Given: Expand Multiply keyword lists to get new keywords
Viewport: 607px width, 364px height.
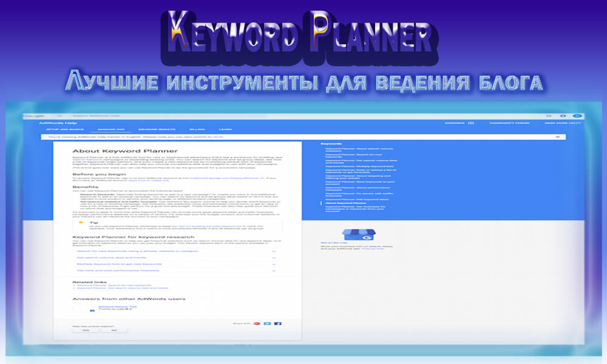Looking at the screenshot, I should (x=176, y=264).
